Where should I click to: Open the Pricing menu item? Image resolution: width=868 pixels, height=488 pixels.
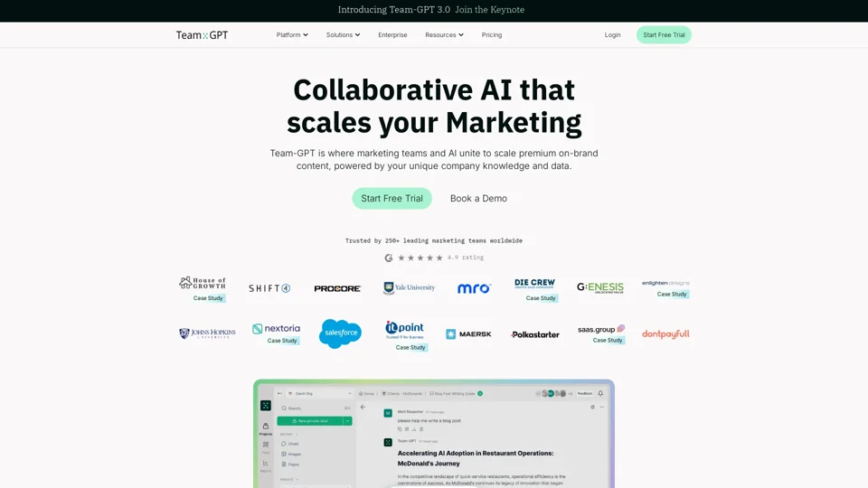click(492, 35)
